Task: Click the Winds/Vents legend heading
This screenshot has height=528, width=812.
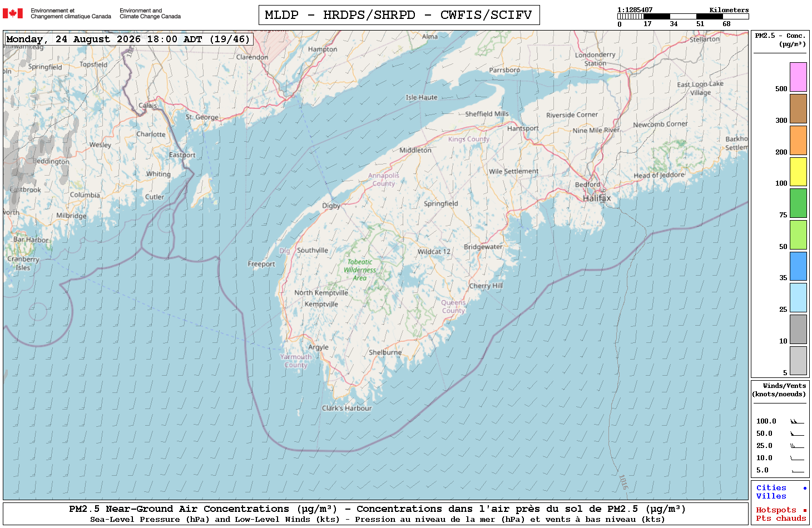Action: (779, 390)
